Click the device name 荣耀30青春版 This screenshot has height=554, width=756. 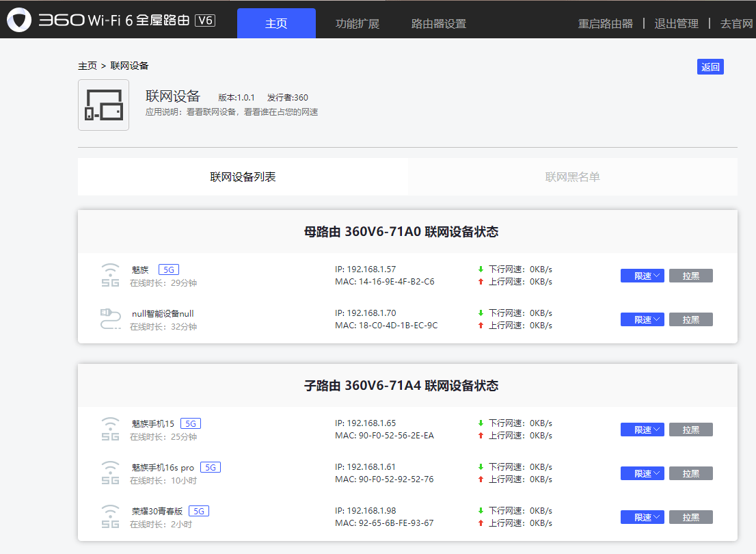click(157, 511)
